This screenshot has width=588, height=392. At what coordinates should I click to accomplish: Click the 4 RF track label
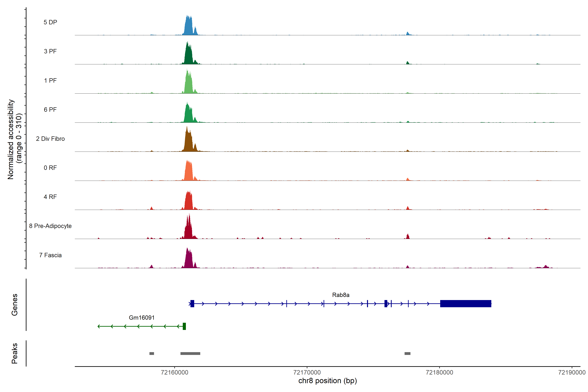pos(50,197)
